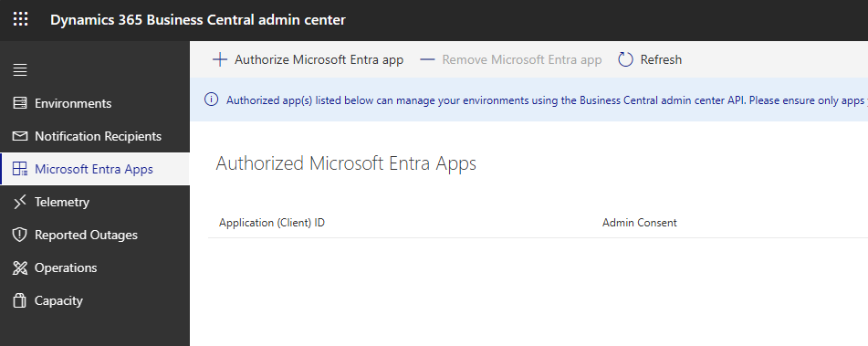
Task: Sort by Application (Client) ID column
Action: (272, 223)
